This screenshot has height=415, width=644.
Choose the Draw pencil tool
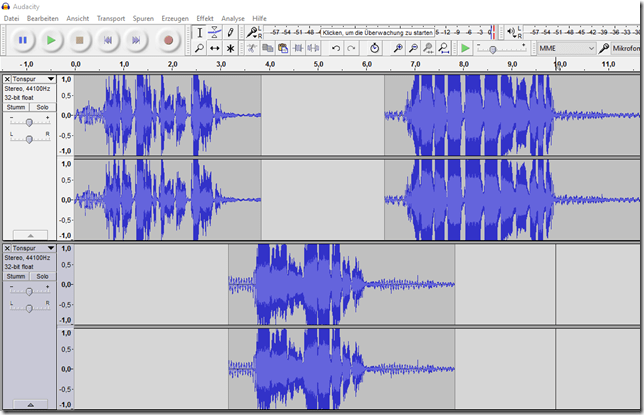(231, 33)
